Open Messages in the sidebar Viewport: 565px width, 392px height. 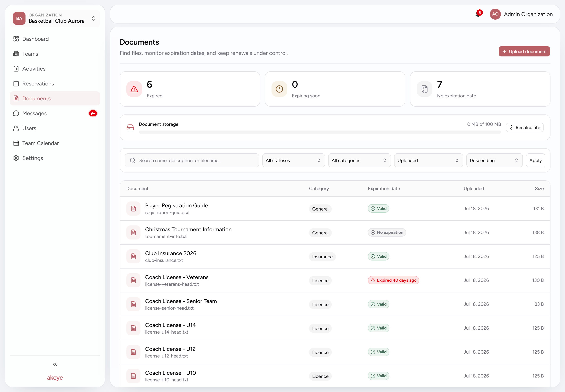click(55, 113)
